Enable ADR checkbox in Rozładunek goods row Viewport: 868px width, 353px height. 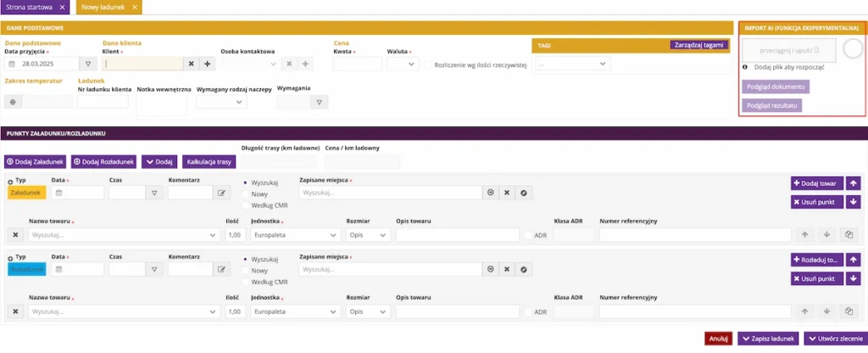tap(528, 311)
